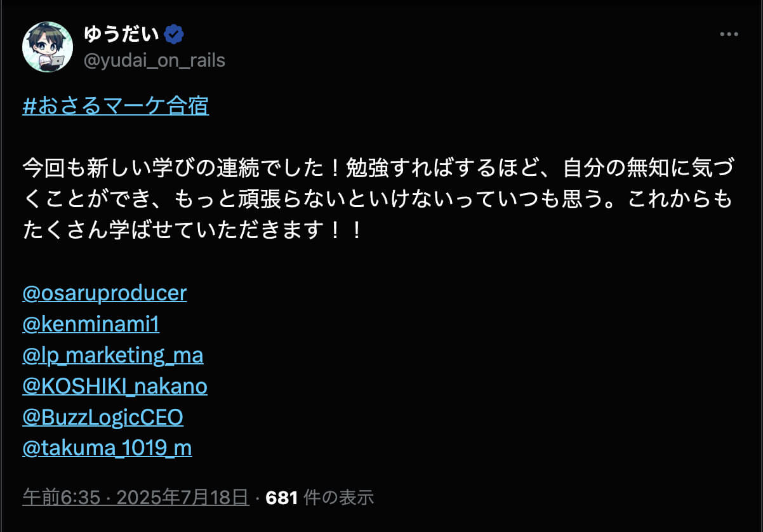
Task: Click the tweet line starting くことができ
Action: 377,199
